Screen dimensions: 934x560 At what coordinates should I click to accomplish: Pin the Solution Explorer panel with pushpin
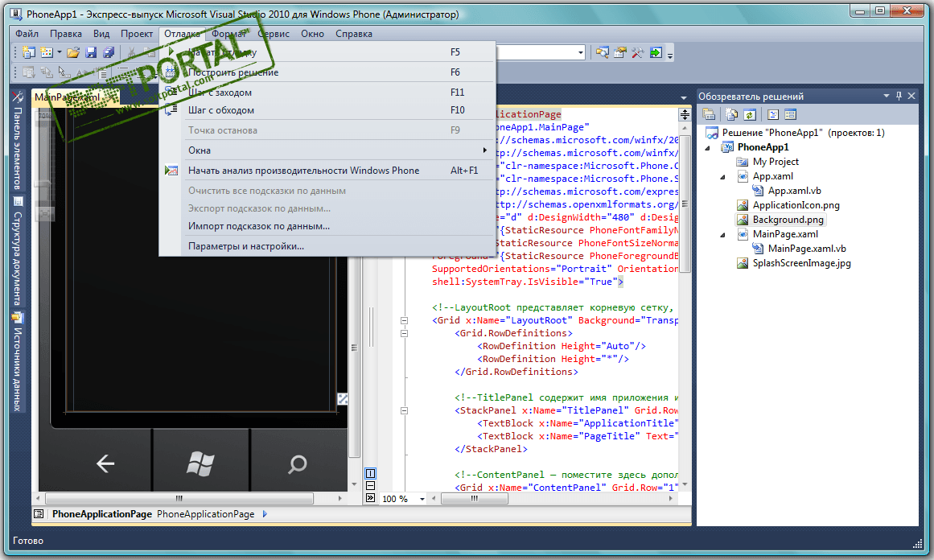coord(899,96)
